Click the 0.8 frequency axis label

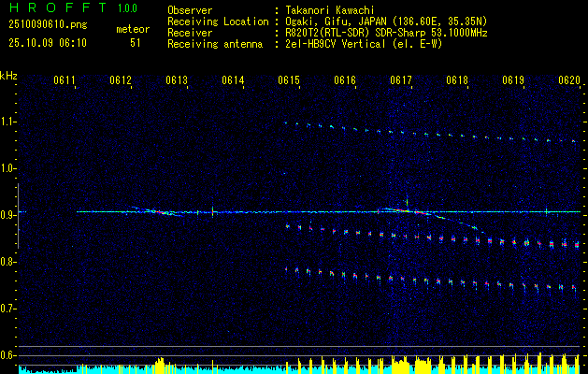[x=7, y=262]
